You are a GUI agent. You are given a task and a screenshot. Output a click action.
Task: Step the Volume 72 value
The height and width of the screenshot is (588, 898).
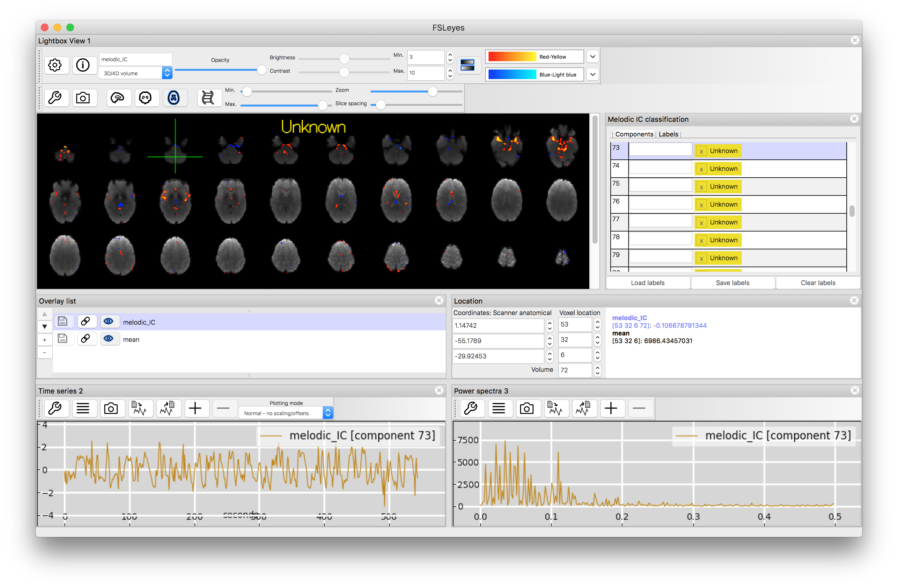tap(597, 370)
